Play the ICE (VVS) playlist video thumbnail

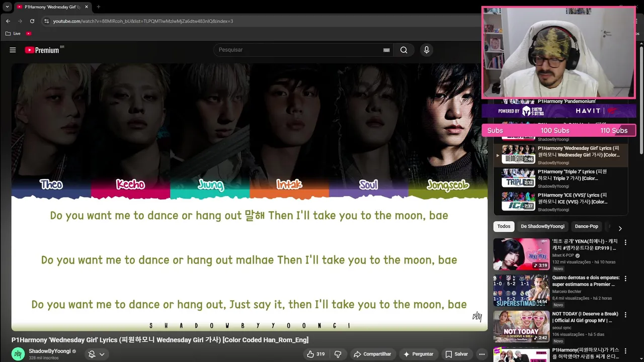518,202
